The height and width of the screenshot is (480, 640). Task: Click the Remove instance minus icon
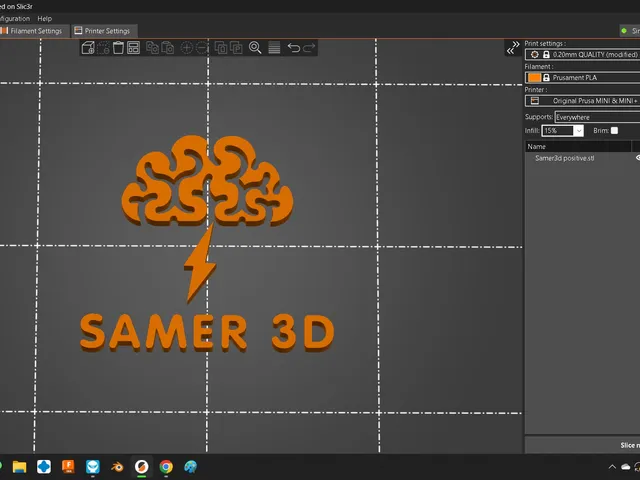click(x=202, y=48)
